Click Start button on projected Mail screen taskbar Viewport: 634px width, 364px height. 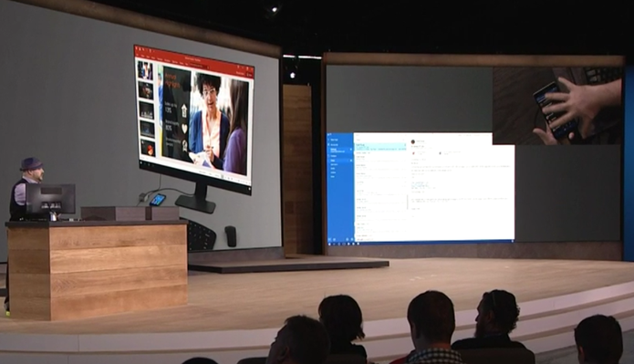329,244
